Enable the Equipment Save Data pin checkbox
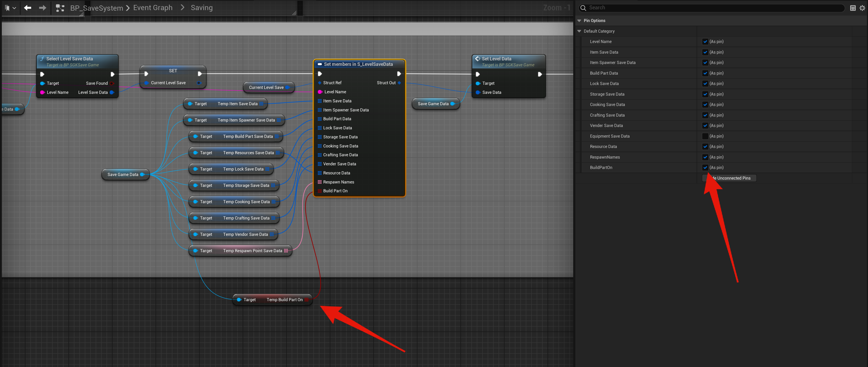The width and height of the screenshot is (868, 367). pyautogui.click(x=705, y=136)
